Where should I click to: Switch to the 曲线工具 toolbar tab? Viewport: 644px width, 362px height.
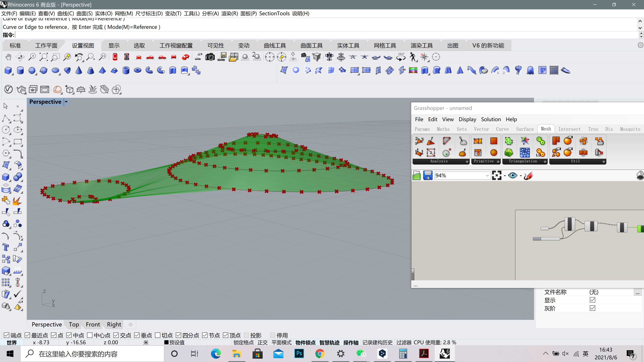(x=275, y=45)
